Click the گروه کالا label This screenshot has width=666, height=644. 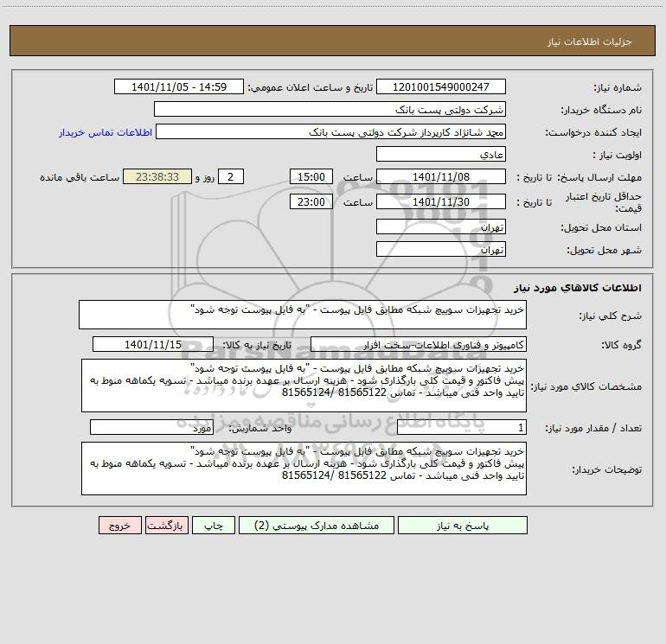[x=621, y=345]
